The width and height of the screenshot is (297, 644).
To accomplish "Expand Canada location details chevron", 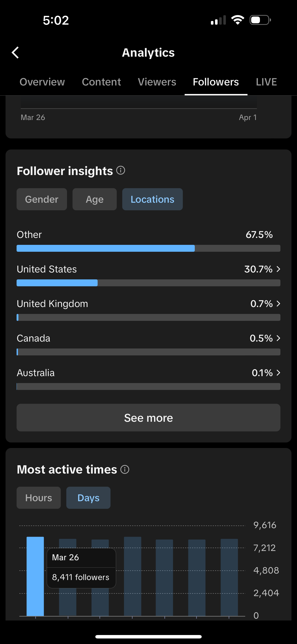I will coord(278,338).
